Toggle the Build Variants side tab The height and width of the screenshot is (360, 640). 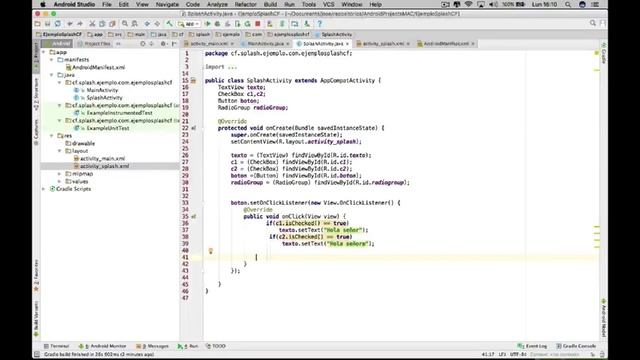[36, 319]
